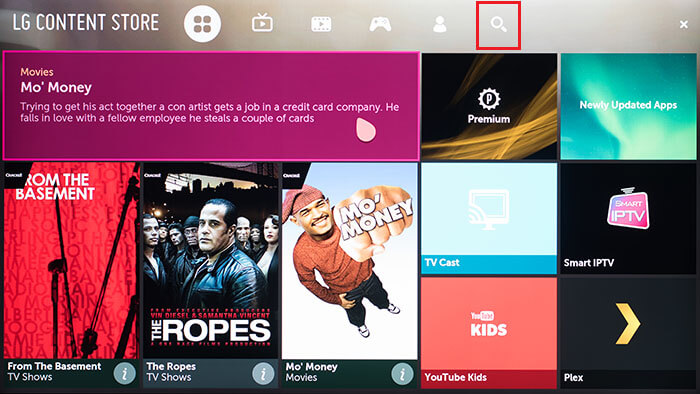700x394 pixels.
Task: Open the Plex app tile
Action: coord(628,333)
